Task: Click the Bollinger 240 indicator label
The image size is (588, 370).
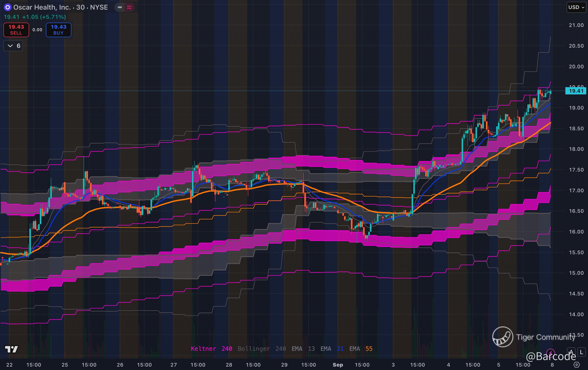Action: click(262, 348)
